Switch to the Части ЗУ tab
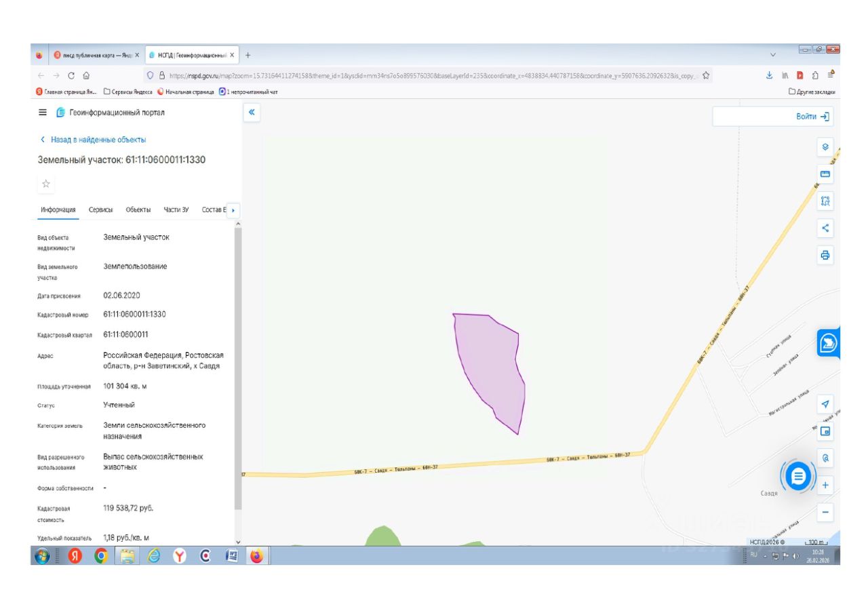 click(x=176, y=210)
